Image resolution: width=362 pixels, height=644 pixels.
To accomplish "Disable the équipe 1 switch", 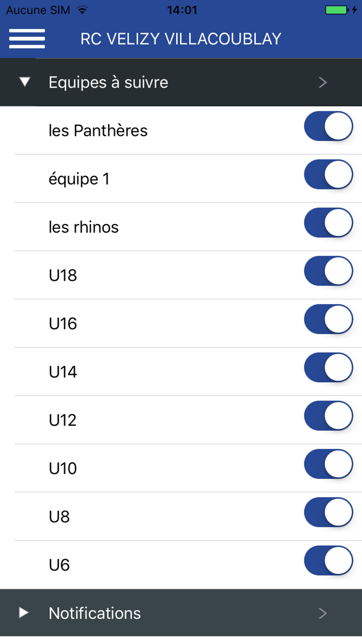I will [x=329, y=174].
